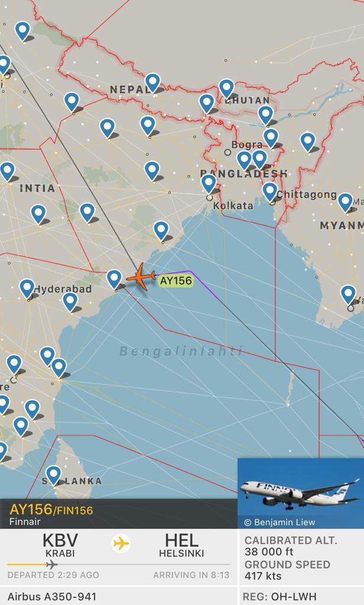Screen dimensions: 364x605
Task: Tap the KBV Krabi departure airport
Action: coord(60,545)
